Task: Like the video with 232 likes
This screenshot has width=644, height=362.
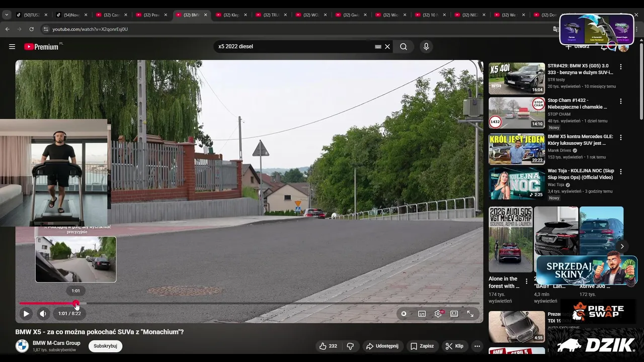Action: point(328,346)
